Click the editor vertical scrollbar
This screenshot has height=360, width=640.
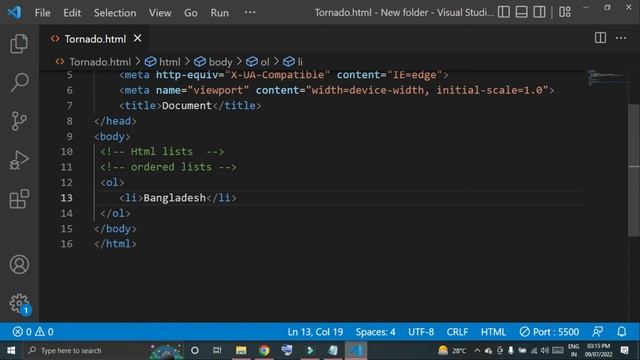click(x=633, y=169)
